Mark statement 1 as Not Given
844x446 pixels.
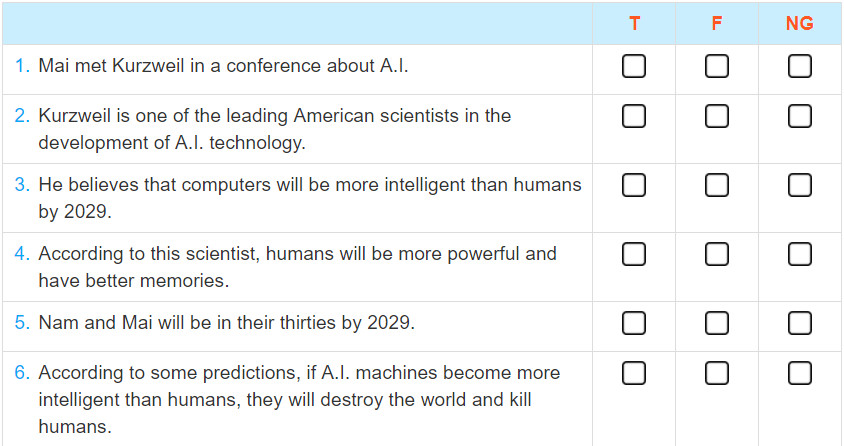(x=799, y=67)
